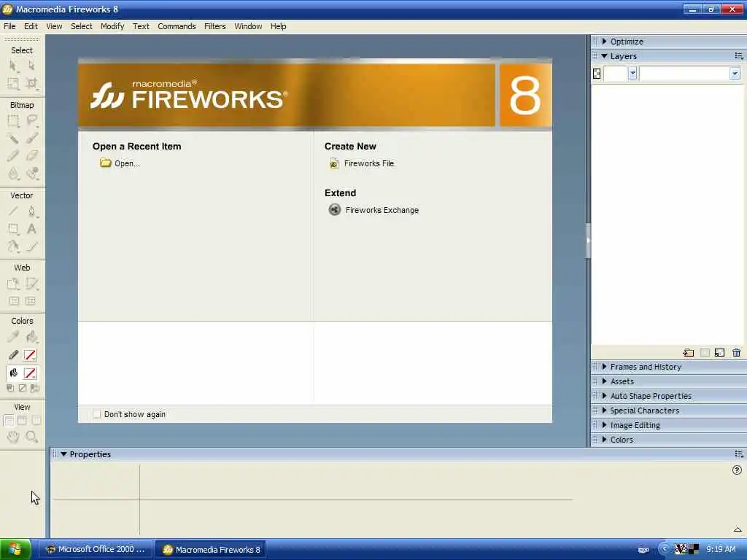Open the stroke color box
The height and width of the screenshot is (560, 747).
click(30, 355)
